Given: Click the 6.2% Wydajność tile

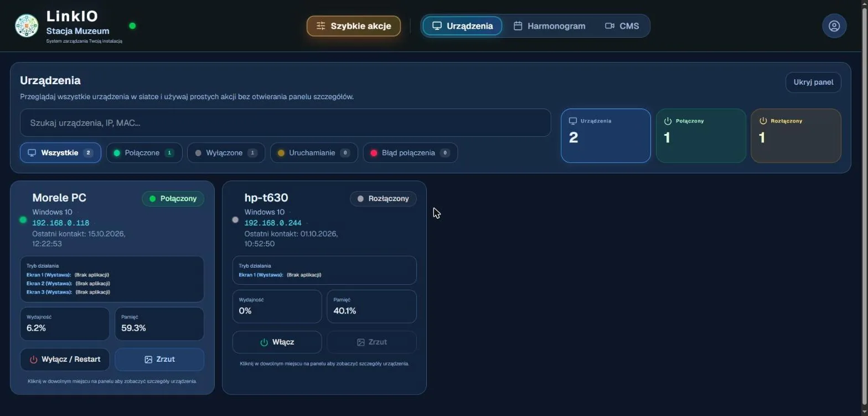Looking at the screenshot, I should tap(65, 323).
